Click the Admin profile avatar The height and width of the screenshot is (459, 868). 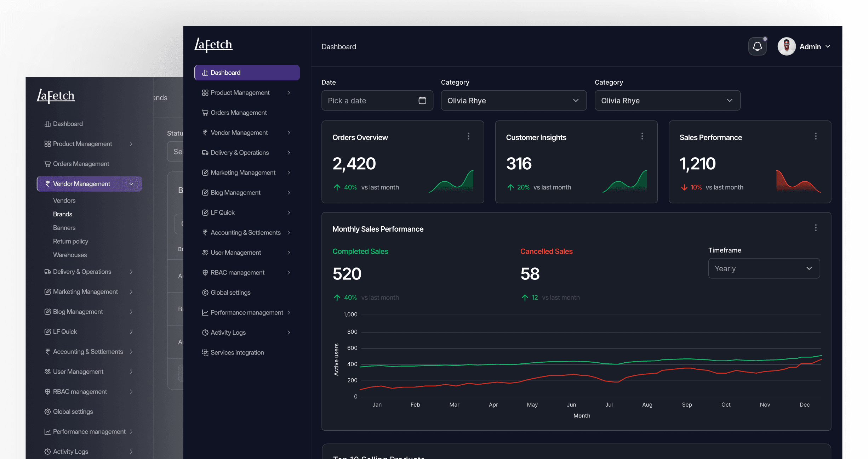786,47
